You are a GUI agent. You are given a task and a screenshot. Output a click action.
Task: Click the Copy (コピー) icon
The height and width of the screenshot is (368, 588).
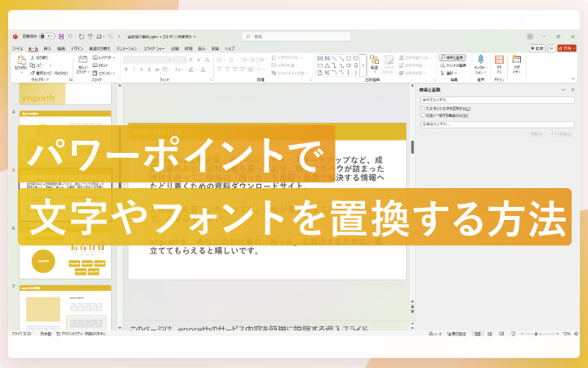[x=33, y=65]
